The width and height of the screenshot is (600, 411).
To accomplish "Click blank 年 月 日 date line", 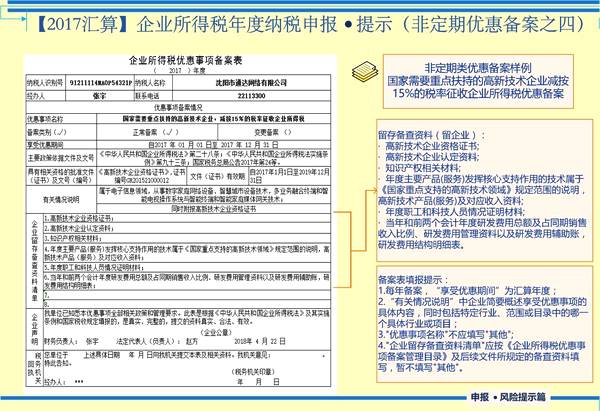I will (259, 382).
